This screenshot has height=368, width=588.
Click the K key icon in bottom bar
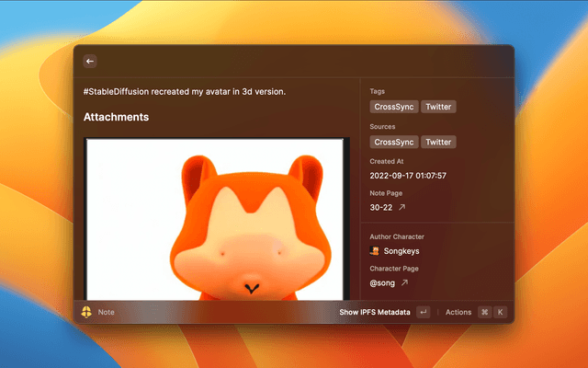[x=501, y=312]
